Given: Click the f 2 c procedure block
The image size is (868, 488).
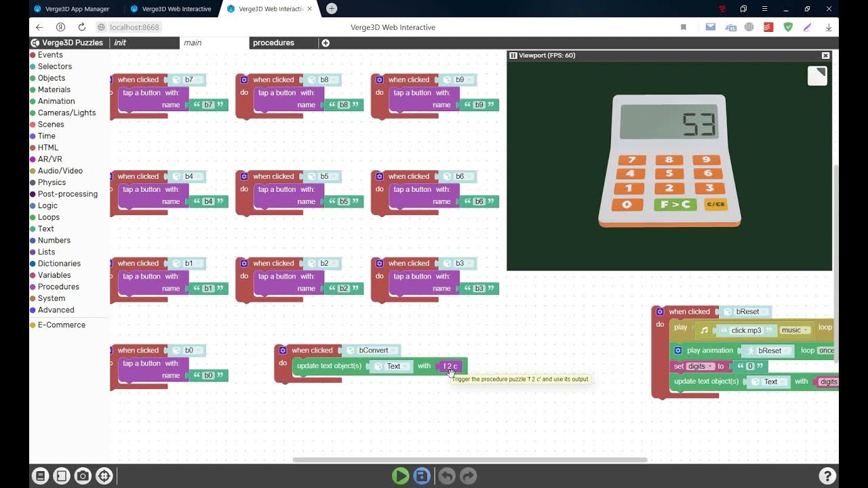Looking at the screenshot, I should [x=450, y=366].
